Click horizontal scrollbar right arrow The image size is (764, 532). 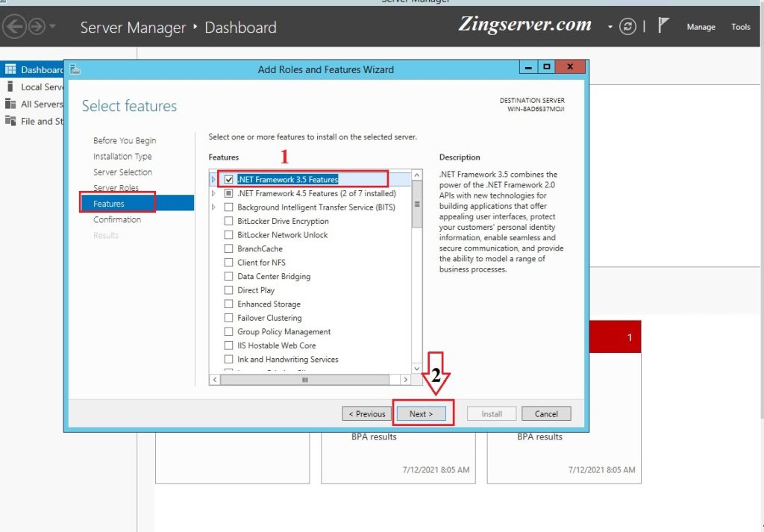[x=405, y=380]
